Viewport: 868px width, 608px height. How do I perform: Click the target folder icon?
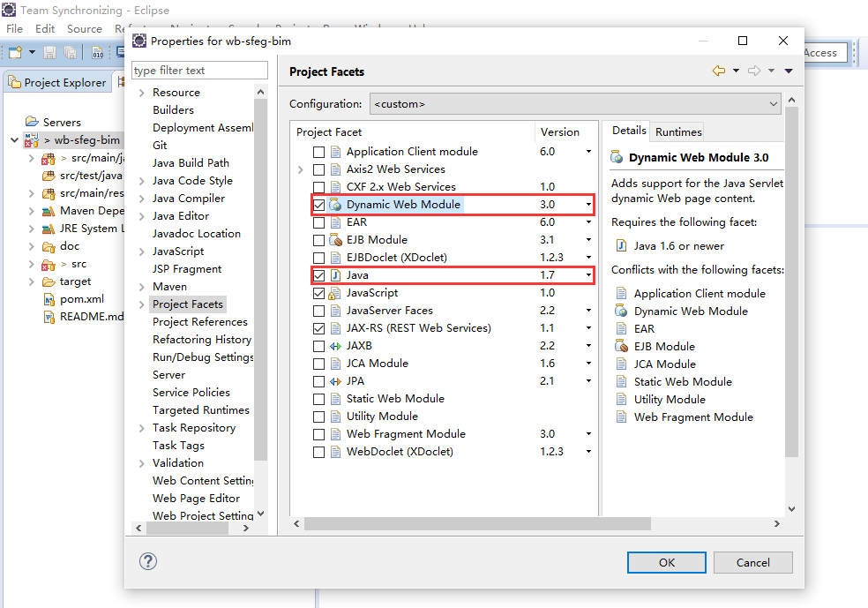pyautogui.click(x=49, y=281)
